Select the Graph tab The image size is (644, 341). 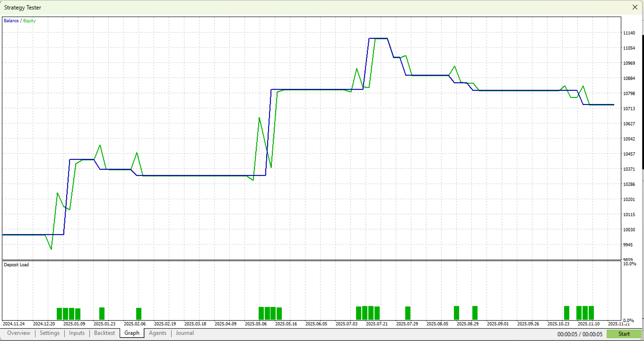[132, 333]
